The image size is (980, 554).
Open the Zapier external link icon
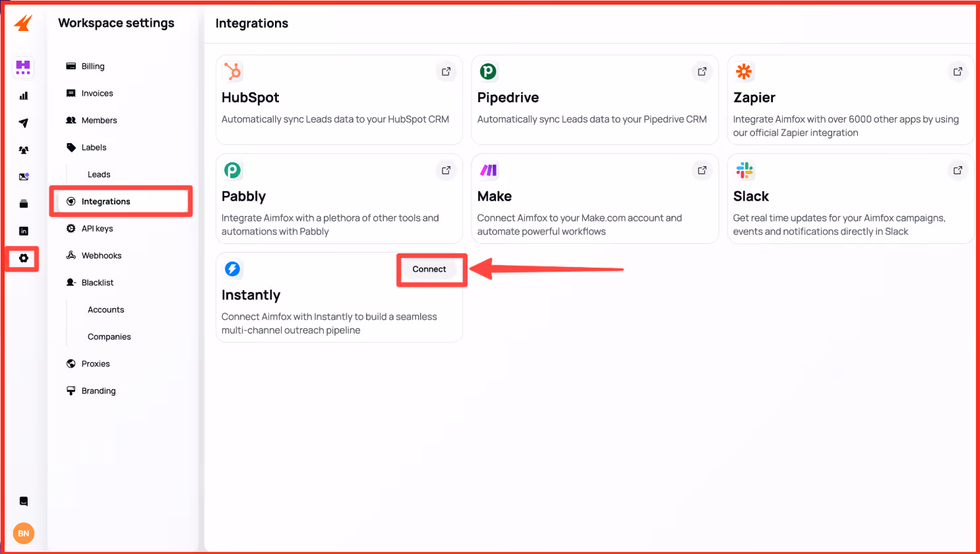(957, 71)
